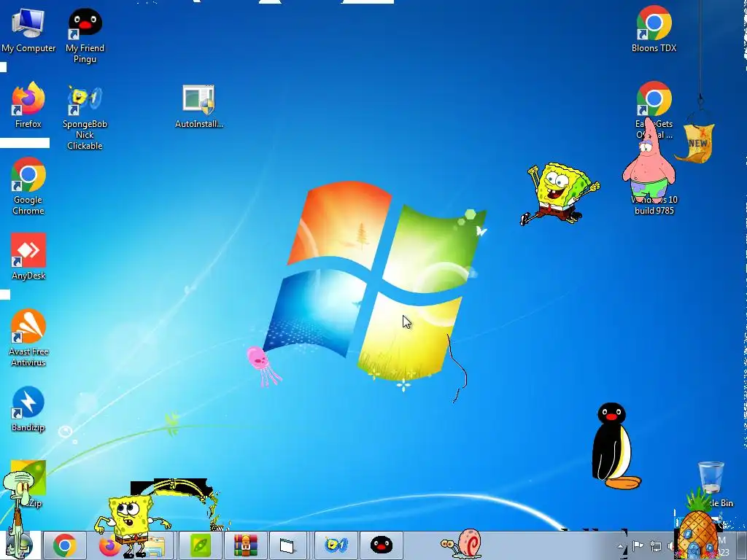747x560 pixels.
Task: Switch to the SpongeBob app taskbar button
Action: tap(336, 545)
